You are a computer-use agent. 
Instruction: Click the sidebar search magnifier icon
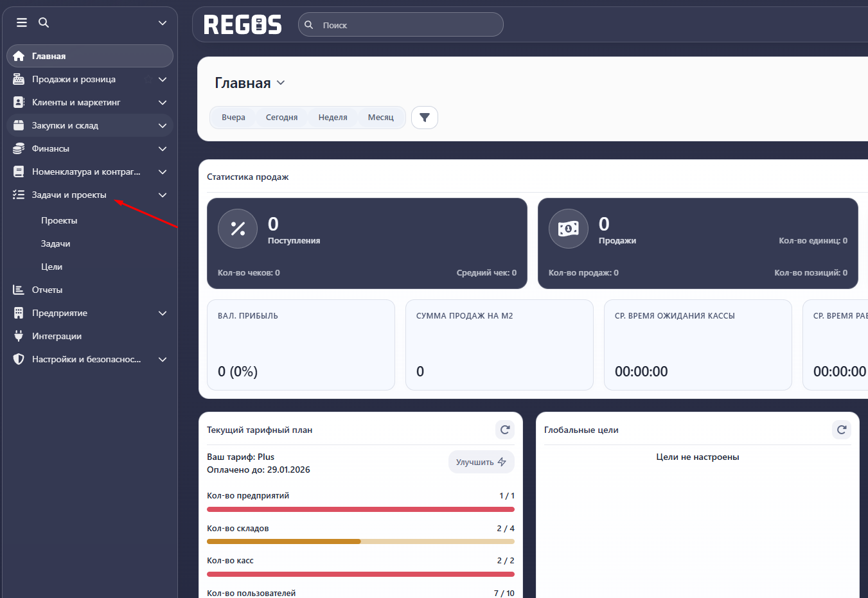pos(44,22)
